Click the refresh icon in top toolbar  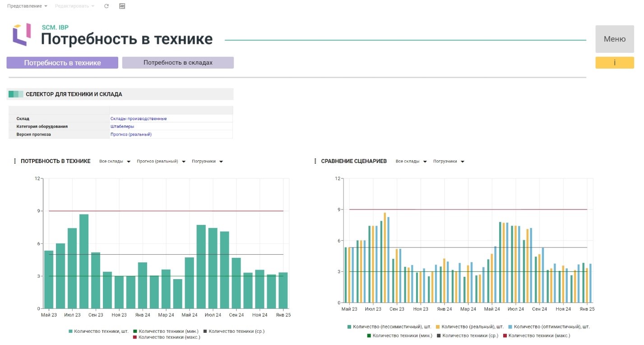tap(106, 6)
